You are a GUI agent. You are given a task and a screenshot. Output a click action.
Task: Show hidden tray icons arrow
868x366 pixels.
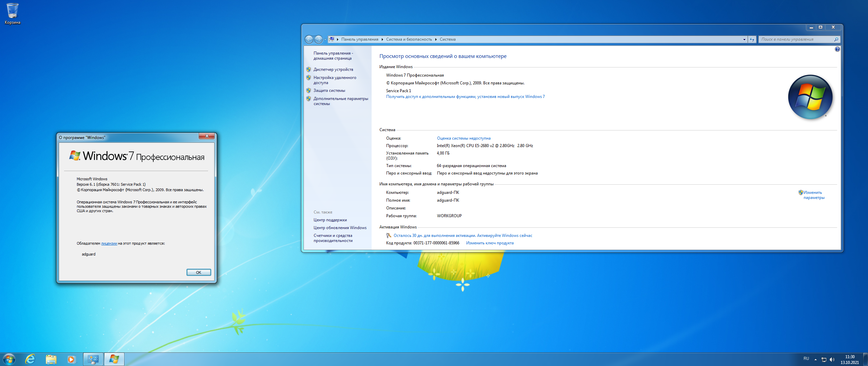point(815,359)
